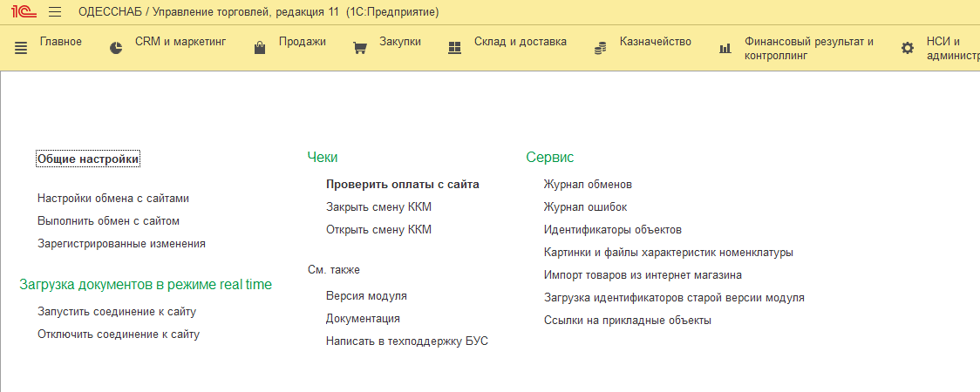980x392 pixels.
Task: Click the Закупки shopping cart icon
Action: click(x=359, y=48)
